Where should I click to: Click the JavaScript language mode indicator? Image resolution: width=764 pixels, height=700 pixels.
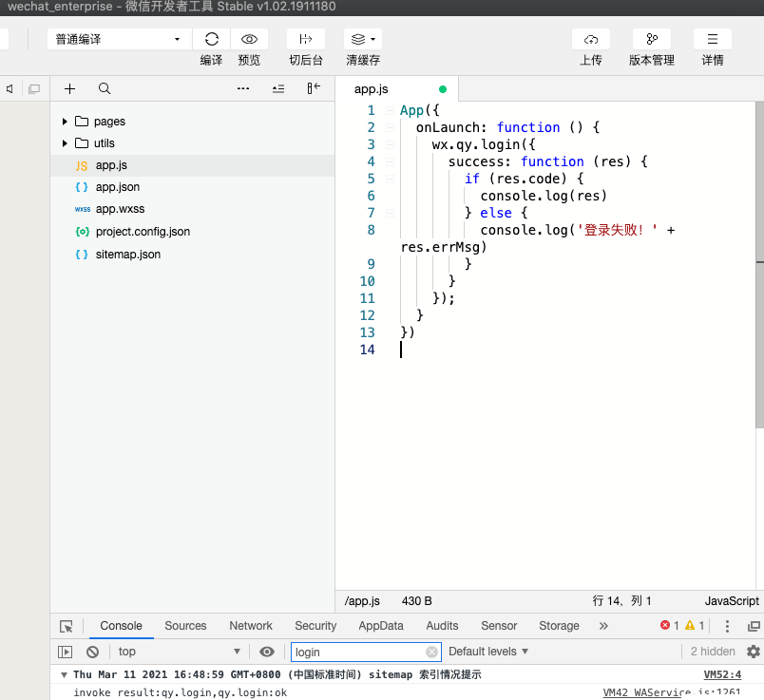(x=732, y=601)
